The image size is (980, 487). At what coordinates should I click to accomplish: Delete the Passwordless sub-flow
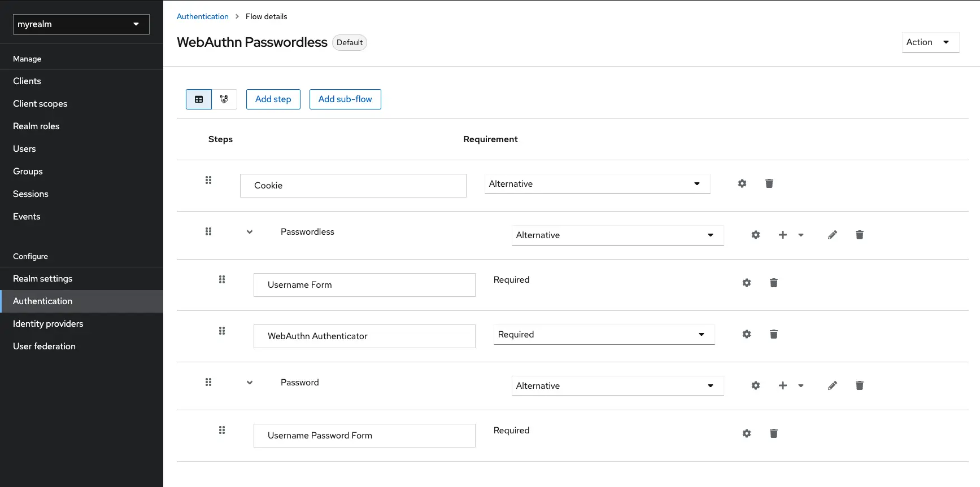(x=860, y=235)
